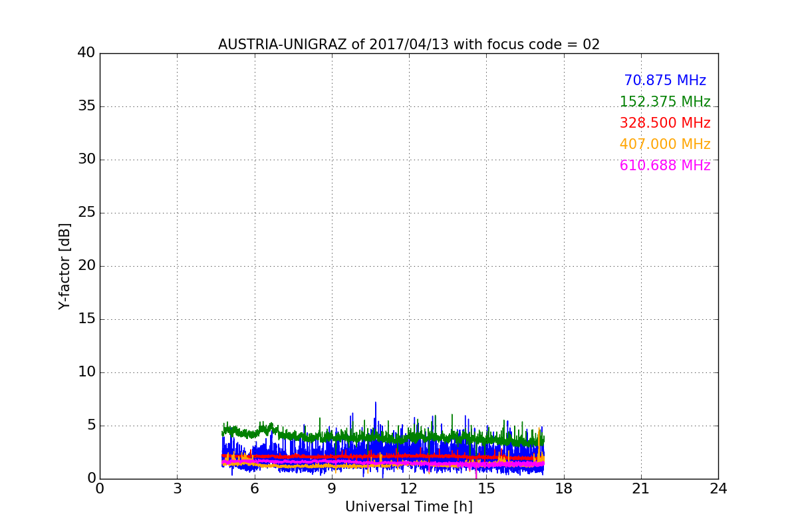
Task: Select the 328.500 MHz legend label
Action: [665, 123]
